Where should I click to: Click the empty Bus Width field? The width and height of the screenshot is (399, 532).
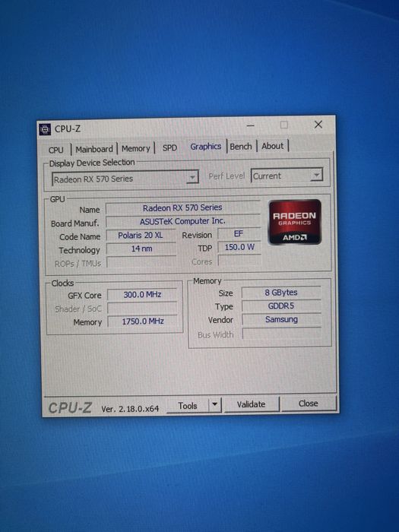(282, 334)
